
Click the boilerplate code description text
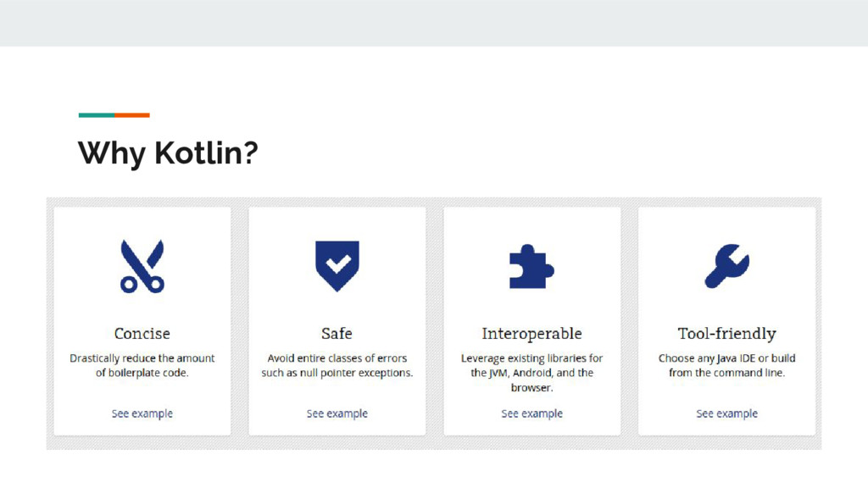(x=142, y=365)
